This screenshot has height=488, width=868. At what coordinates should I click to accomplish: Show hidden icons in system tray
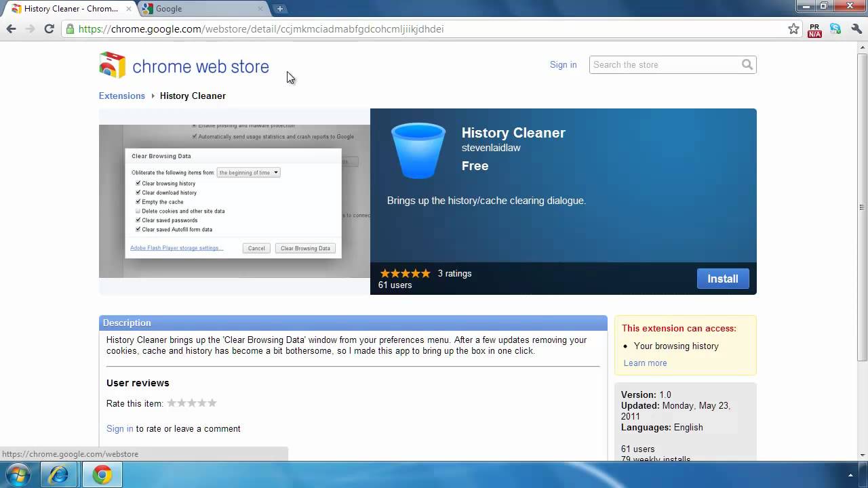tap(850, 475)
